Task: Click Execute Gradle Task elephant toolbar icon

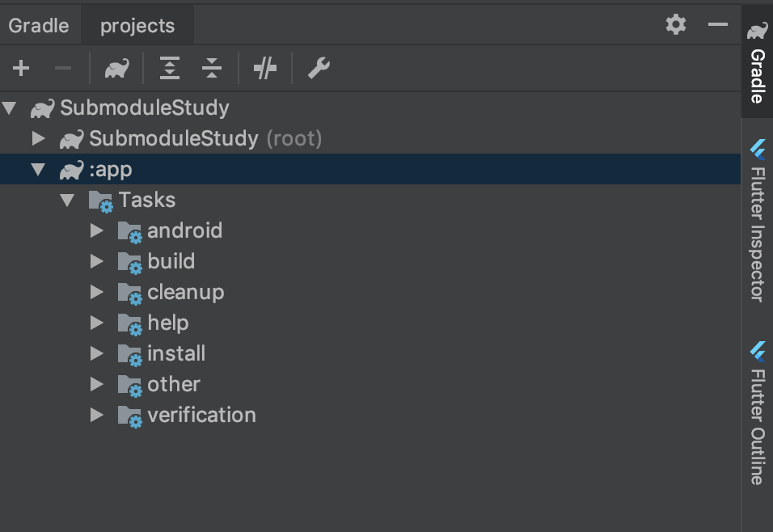Action: [116, 68]
